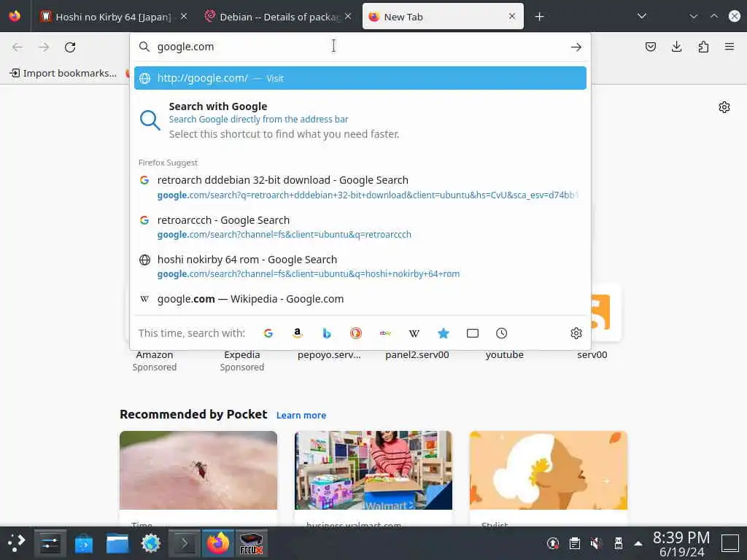This screenshot has width=747, height=560.
Task: Open panel2.serv00 shortcut tile
Action: [x=417, y=355]
